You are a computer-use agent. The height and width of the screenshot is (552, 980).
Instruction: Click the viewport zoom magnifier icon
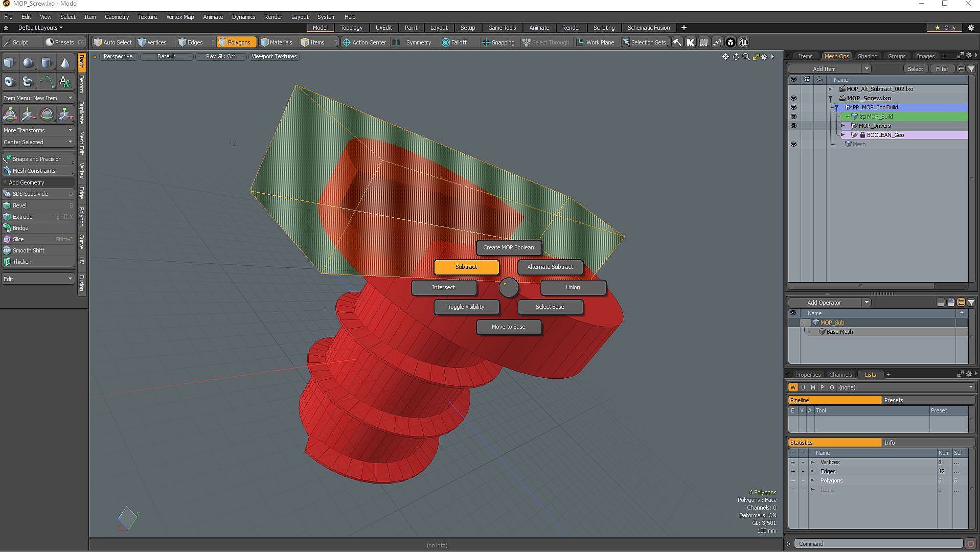[x=746, y=57]
